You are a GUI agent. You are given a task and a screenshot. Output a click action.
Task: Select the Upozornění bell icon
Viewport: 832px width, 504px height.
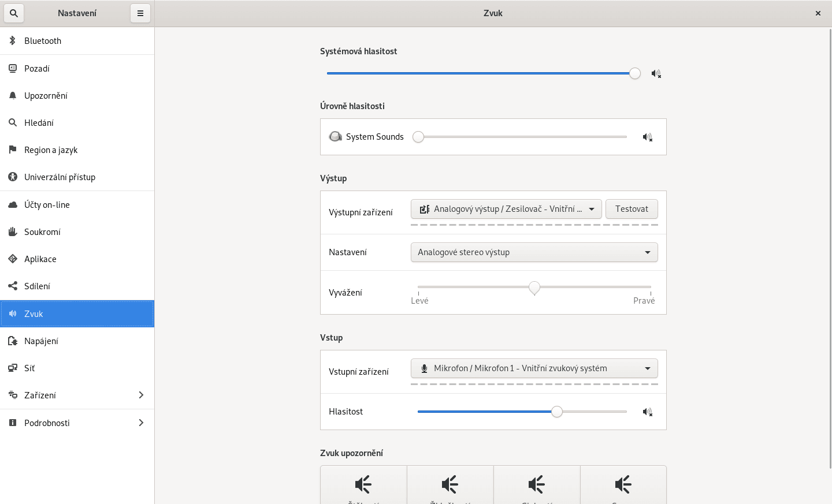(x=13, y=96)
